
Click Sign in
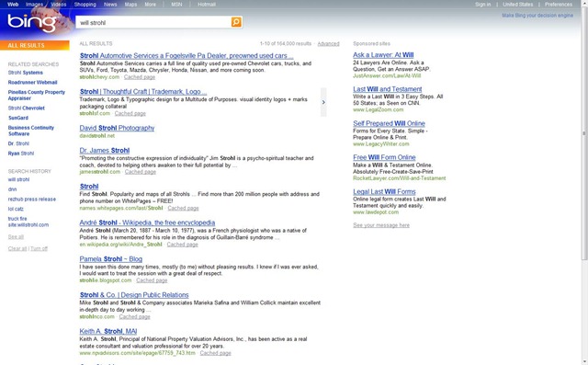tap(482, 5)
